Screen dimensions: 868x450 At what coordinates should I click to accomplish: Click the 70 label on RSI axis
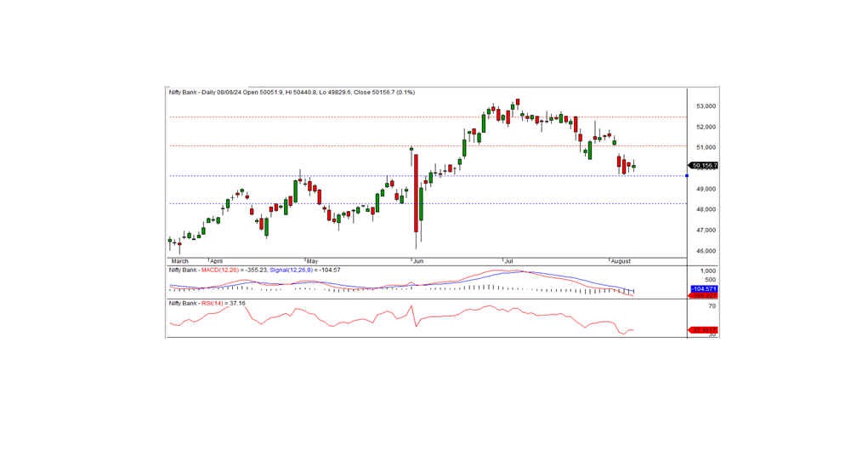click(712, 306)
